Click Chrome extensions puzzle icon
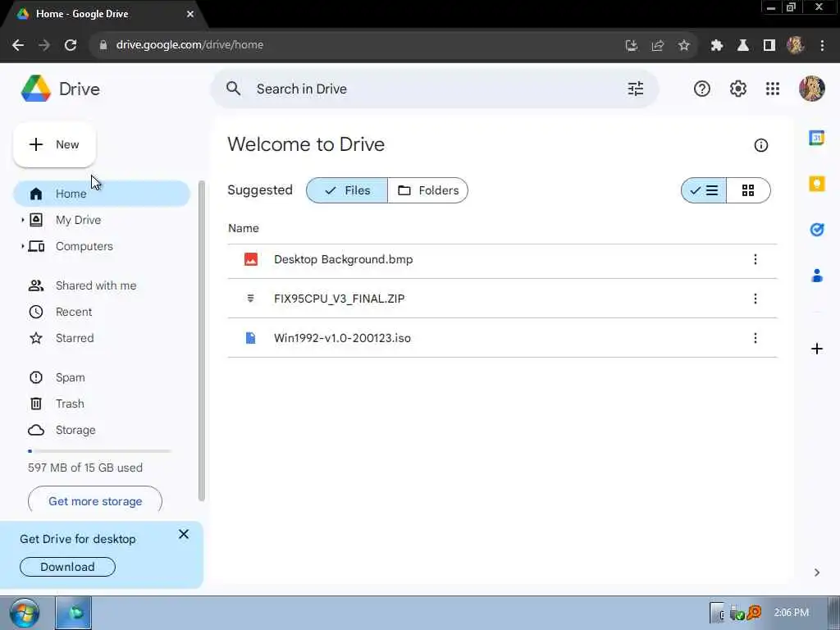Image resolution: width=840 pixels, height=630 pixels. 716,46
